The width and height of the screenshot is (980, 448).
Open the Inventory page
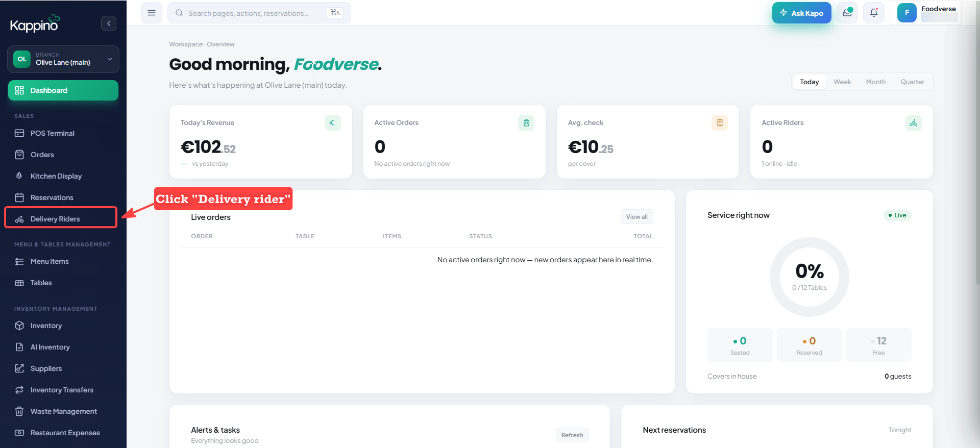tap(63, 326)
